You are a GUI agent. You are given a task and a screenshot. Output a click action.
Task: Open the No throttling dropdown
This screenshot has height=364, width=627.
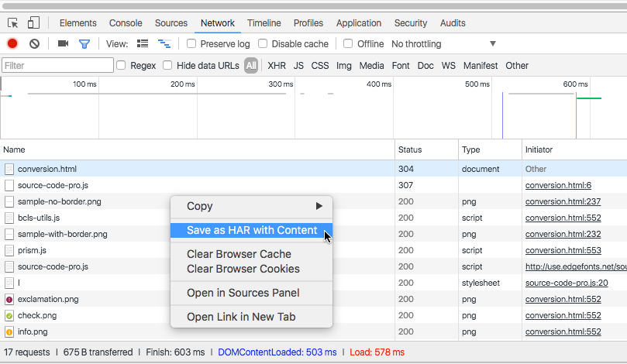[x=443, y=44]
